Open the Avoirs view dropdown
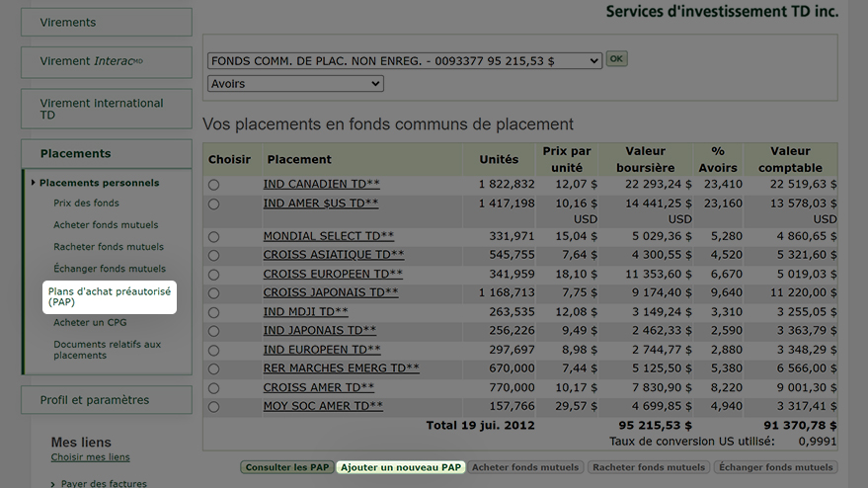868x488 pixels. point(295,84)
